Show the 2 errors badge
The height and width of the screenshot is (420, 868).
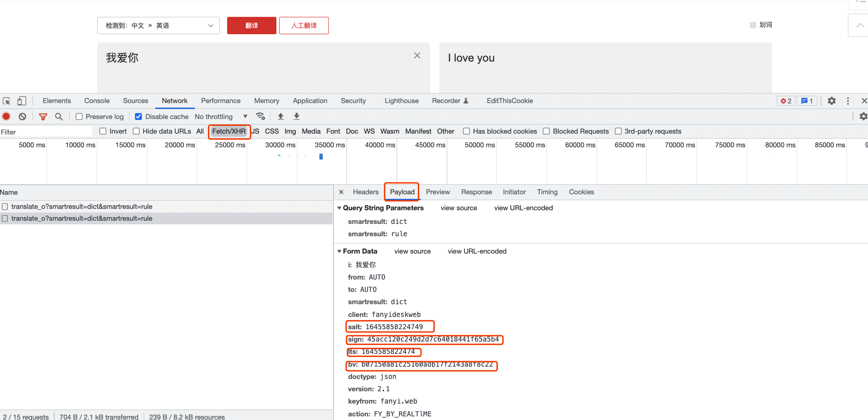click(786, 101)
